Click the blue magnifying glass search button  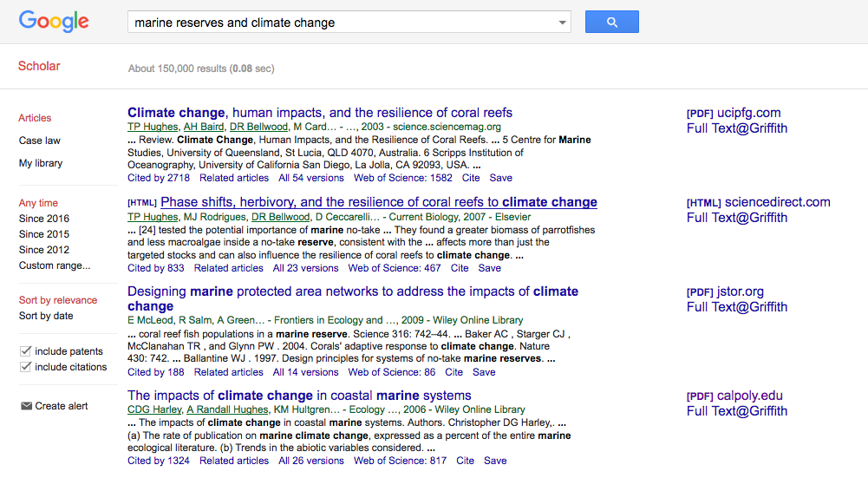[611, 23]
